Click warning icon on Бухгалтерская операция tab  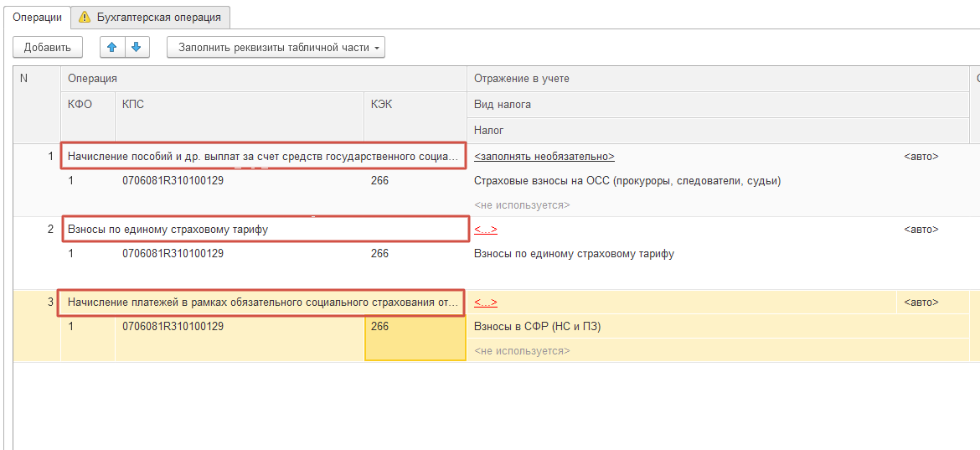click(85, 18)
